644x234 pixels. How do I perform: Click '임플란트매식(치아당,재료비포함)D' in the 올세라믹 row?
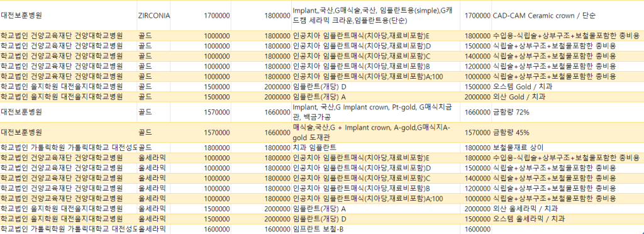(x=376, y=168)
